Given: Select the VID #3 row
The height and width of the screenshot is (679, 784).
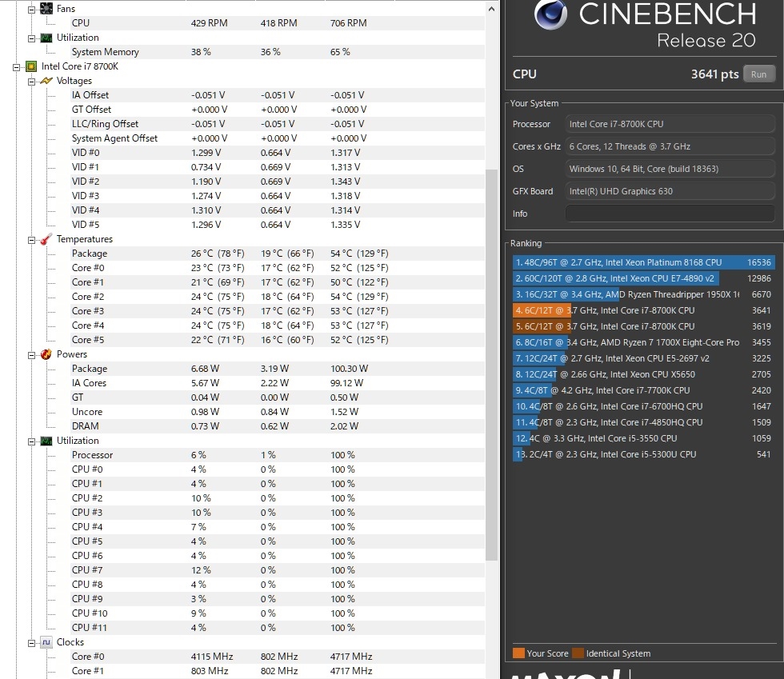Looking at the screenshot, I should point(278,196).
